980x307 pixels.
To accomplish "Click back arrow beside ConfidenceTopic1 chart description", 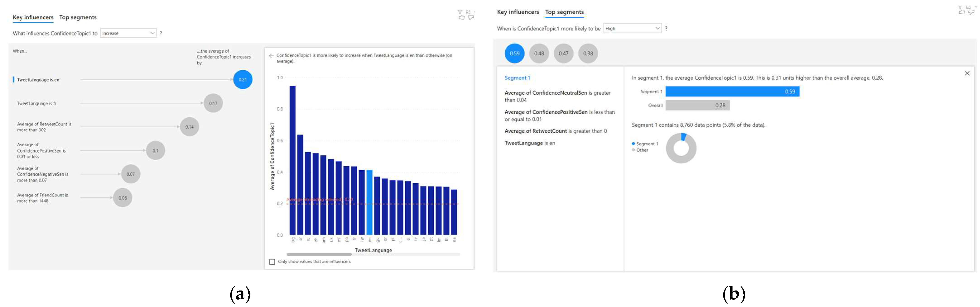I will [271, 56].
